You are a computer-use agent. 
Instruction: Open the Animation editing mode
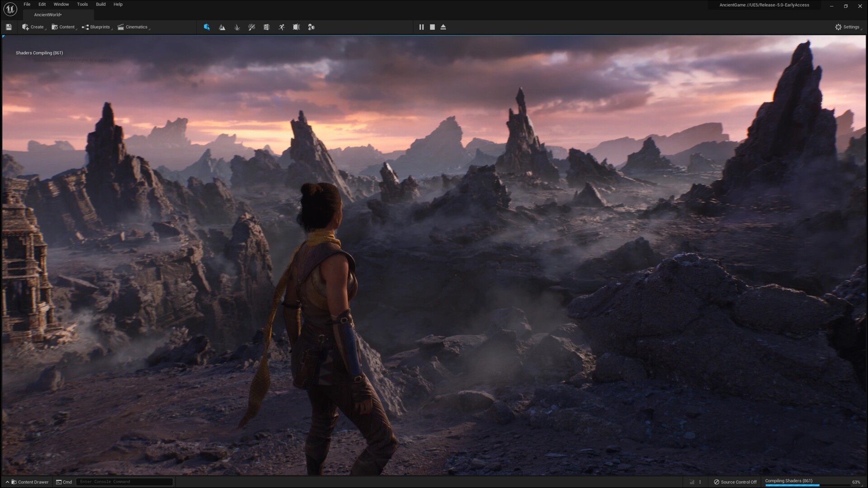pos(282,27)
